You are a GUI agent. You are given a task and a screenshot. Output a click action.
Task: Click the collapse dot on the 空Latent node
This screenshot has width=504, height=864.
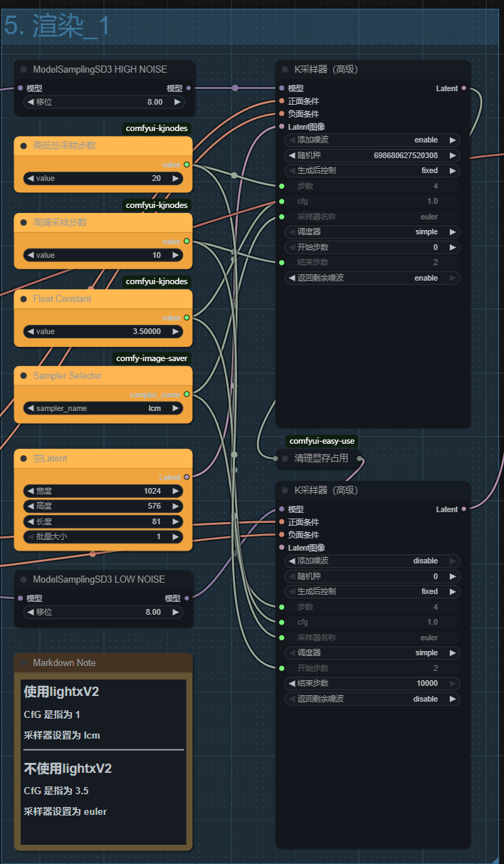click(x=23, y=459)
